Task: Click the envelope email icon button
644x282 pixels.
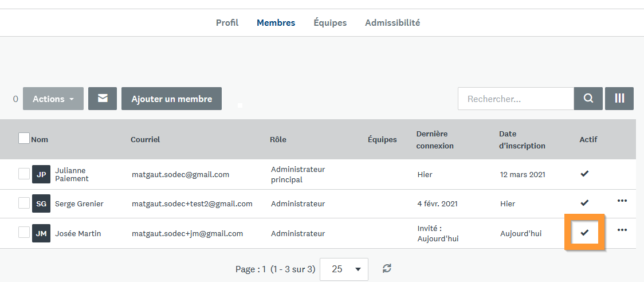Action: (103, 99)
